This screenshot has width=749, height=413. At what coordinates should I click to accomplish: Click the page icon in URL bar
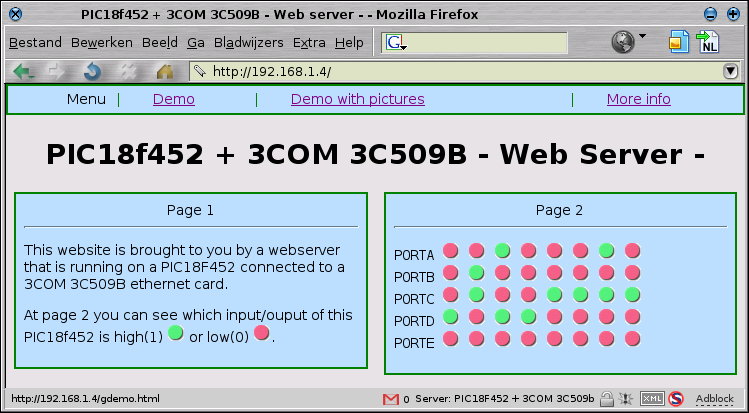[200, 72]
